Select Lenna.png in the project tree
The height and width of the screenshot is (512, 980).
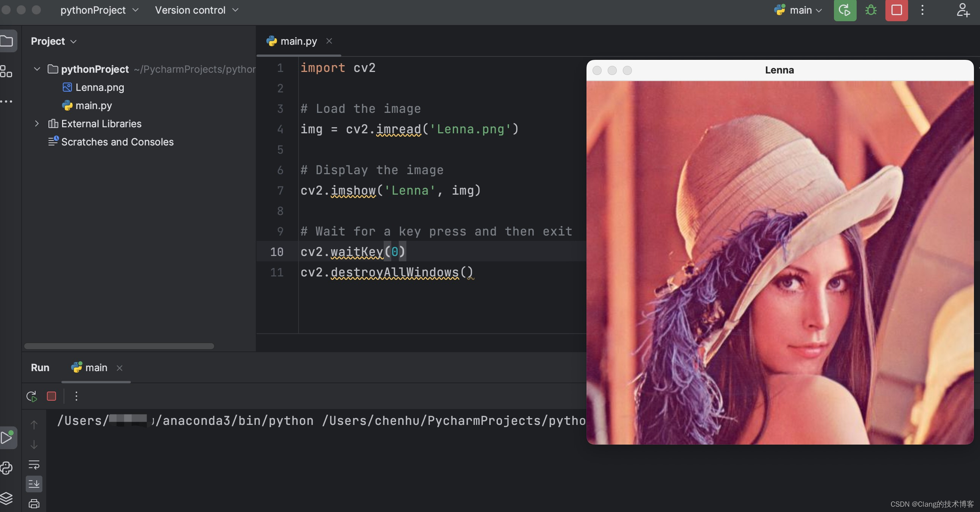[x=93, y=87]
